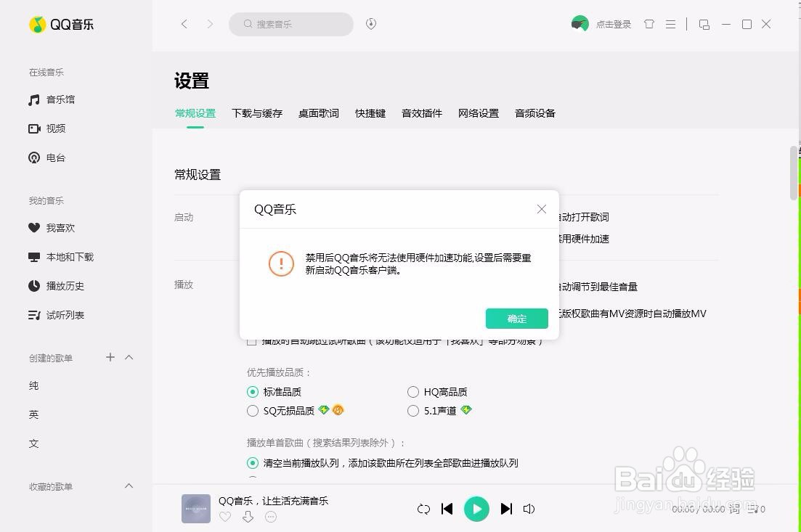Switch to the 下载与缓存 tab
Image resolution: width=801 pixels, height=532 pixels.
[x=256, y=113]
